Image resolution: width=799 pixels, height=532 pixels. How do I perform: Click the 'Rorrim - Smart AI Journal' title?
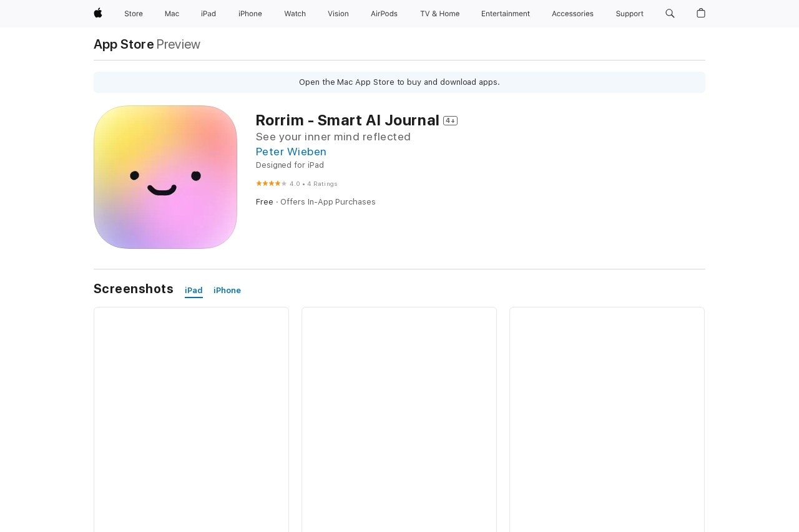click(x=348, y=120)
